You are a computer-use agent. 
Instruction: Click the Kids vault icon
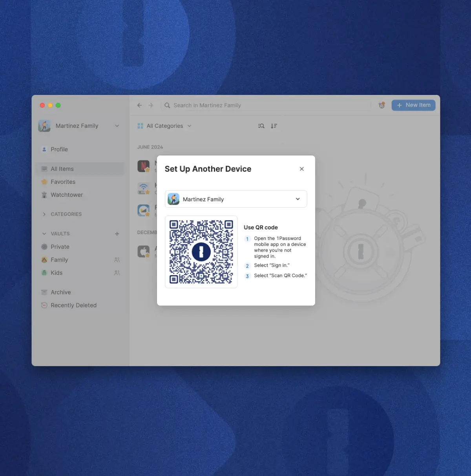[x=44, y=273]
